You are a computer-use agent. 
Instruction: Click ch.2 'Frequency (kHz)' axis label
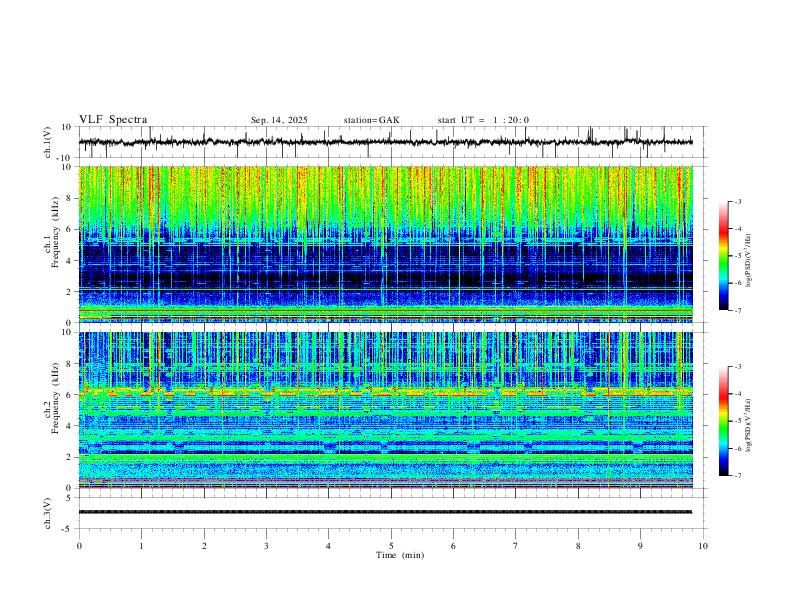(x=56, y=398)
